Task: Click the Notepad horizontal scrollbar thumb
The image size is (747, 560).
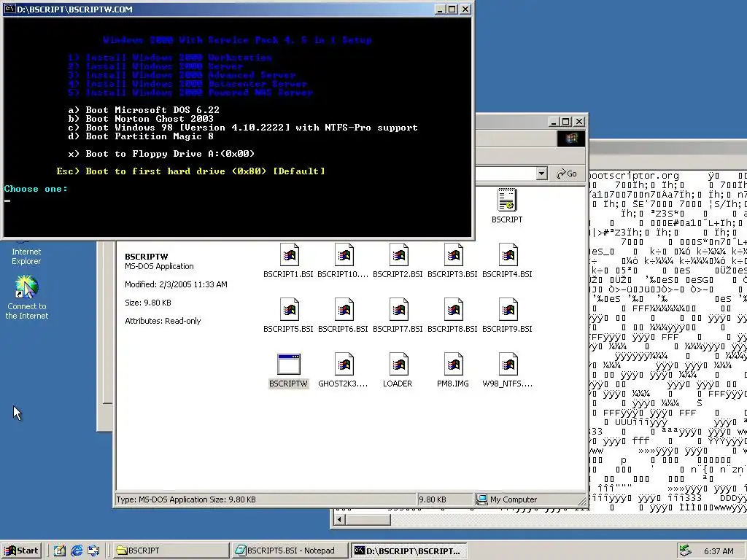Action: pyautogui.click(x=368, y=519)
